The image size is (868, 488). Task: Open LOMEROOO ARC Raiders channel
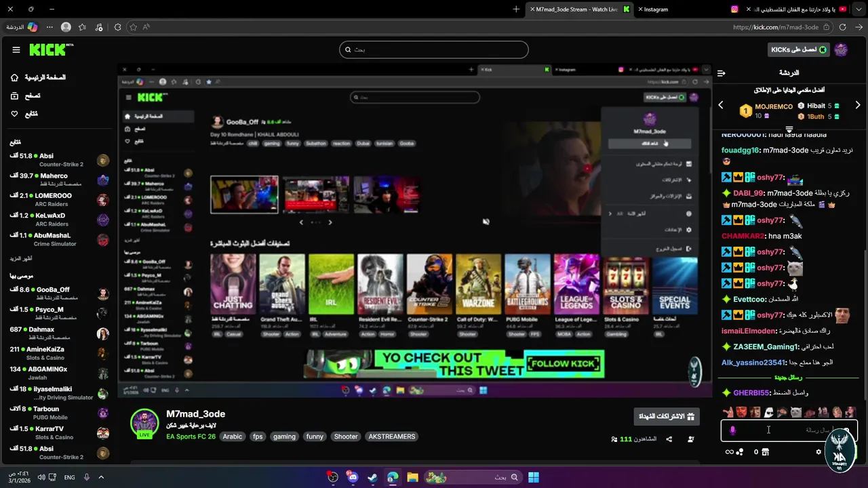click(x=59, y=199)
